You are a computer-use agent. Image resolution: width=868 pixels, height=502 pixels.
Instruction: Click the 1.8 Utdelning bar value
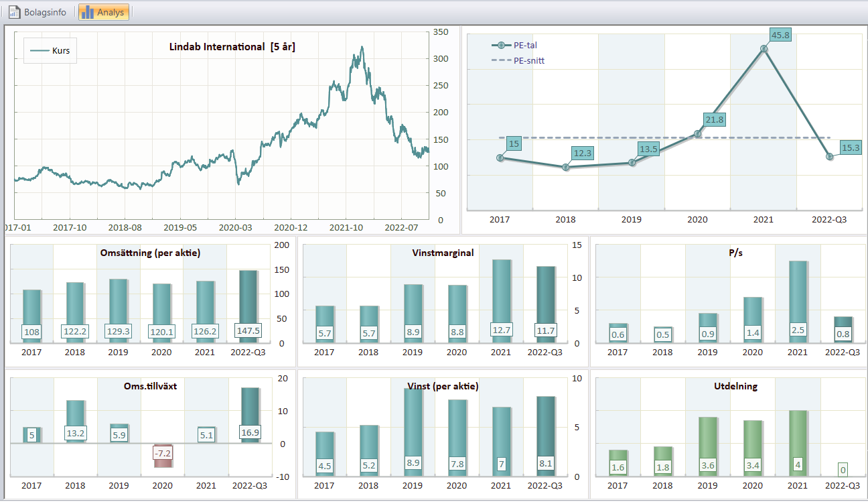click(x=662, y=466)
